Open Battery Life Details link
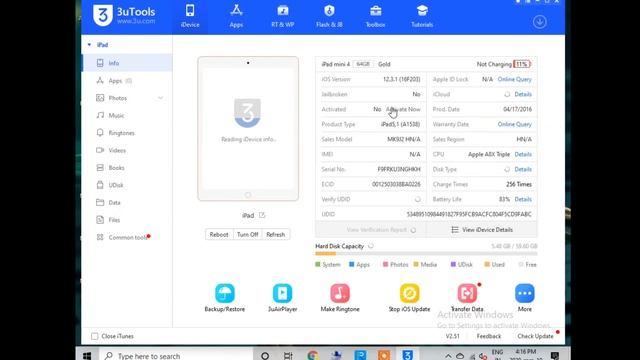 (x=523, y=199)
